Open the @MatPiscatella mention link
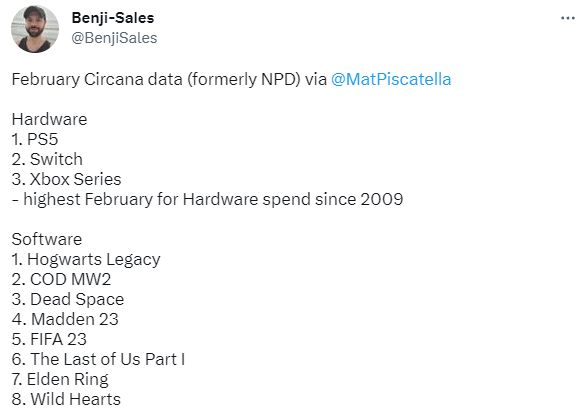Image resolution: width=585 pixels, height=414 pixels. coord(391,79)
